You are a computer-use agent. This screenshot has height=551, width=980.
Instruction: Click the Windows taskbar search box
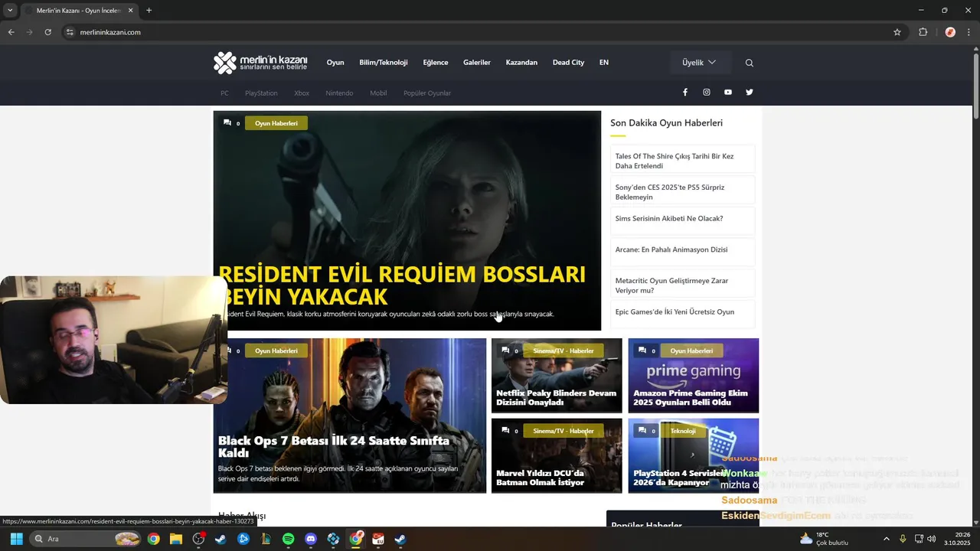pos(86,539)
